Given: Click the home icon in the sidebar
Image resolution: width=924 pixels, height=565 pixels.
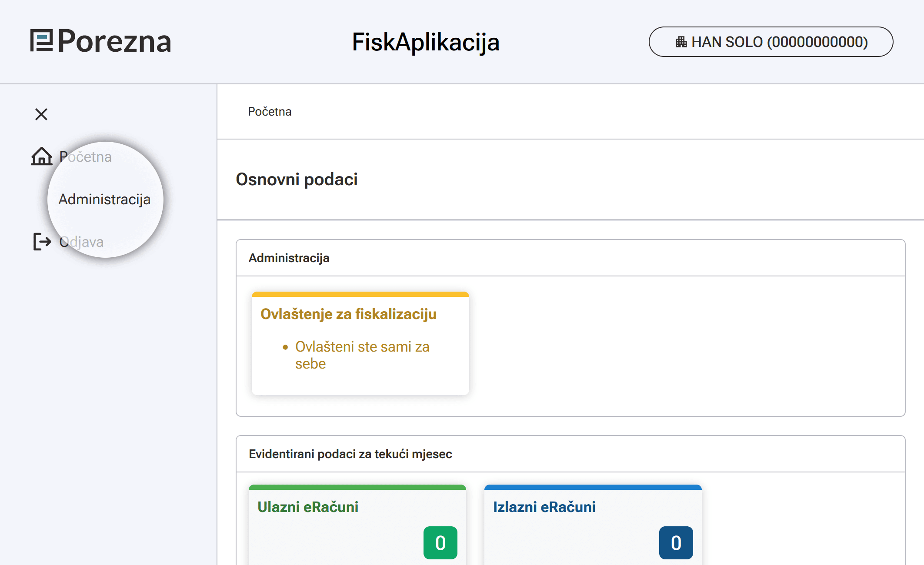Looking at the screenshot, I should pyautogui.click(x=42, y=156).
